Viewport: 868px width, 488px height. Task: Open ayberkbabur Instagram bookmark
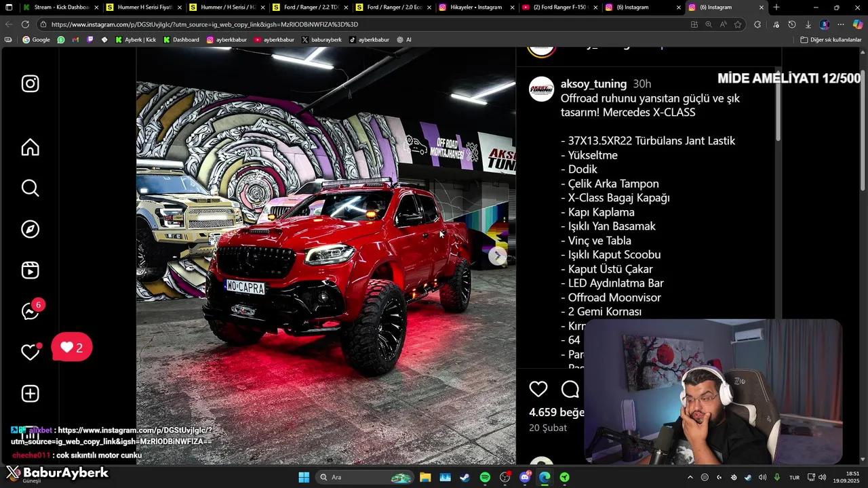point(226,40)
